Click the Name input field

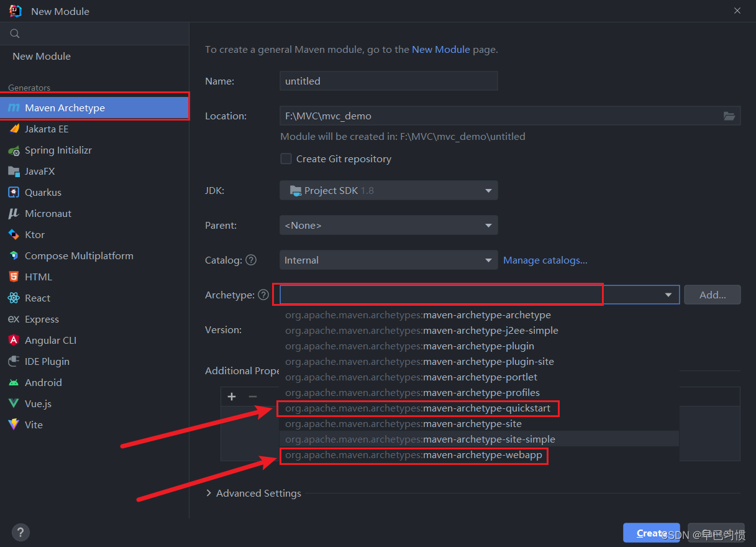click(389, 81)
